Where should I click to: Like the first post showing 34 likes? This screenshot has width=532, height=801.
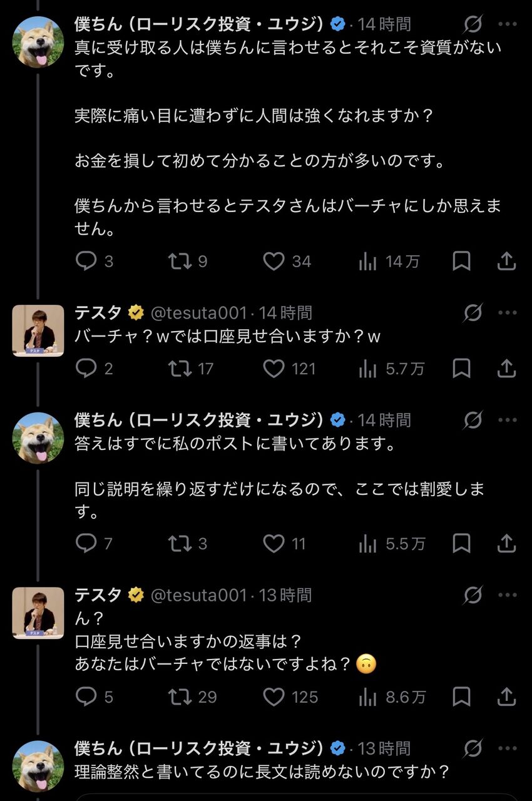tap(286, 261)
